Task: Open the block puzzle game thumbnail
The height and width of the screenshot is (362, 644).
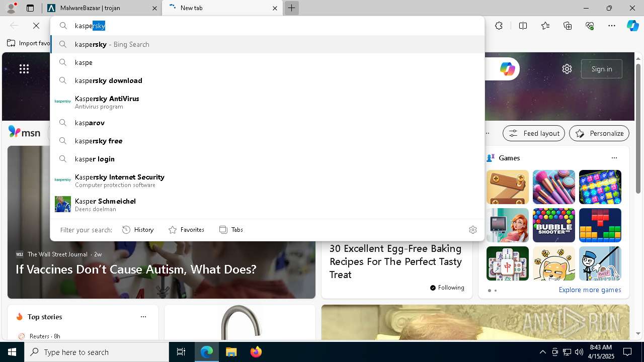Action: pos(600,225)
